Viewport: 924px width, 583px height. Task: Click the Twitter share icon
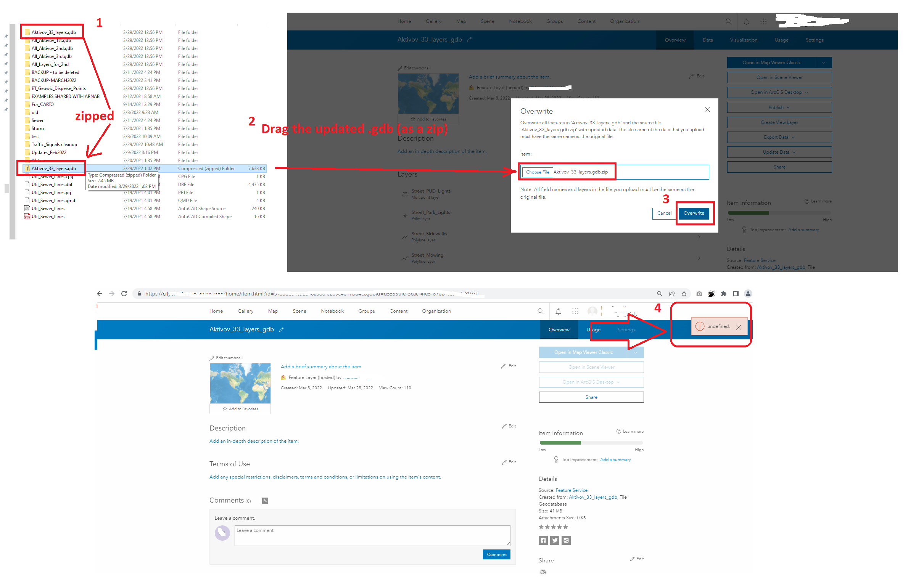tap(554, 540)
